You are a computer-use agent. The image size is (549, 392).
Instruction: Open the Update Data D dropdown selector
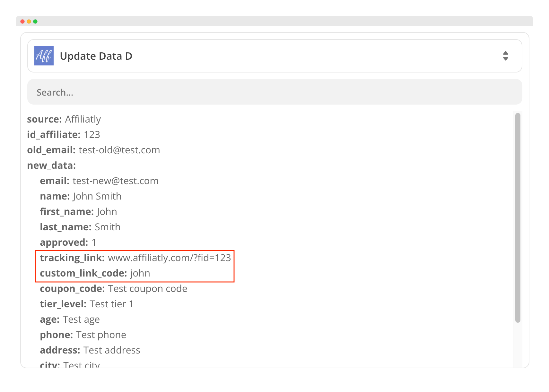tap(274, 56)
